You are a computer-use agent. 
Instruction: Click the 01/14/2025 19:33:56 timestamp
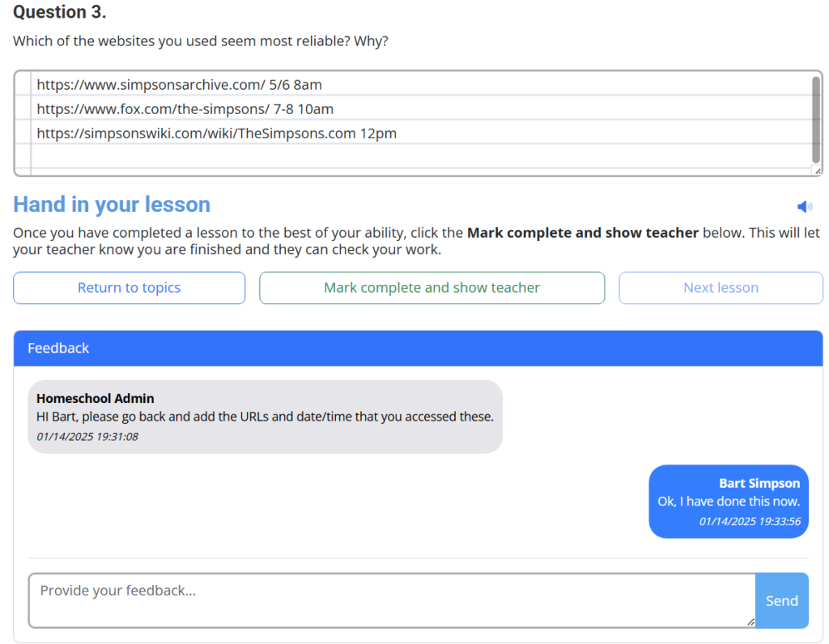[750, 522]
